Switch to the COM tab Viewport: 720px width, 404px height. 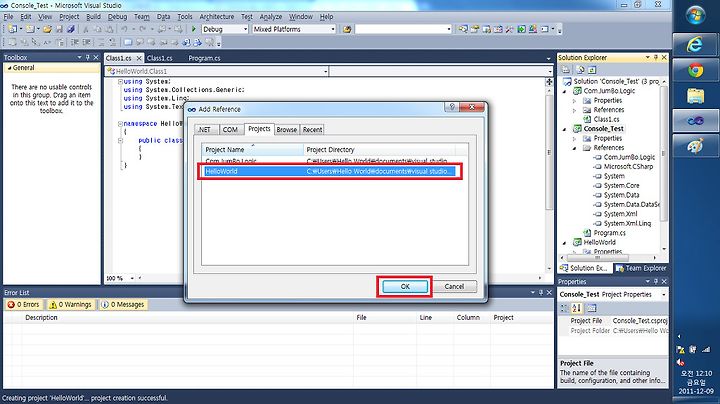pyautogui.click(x=230, y=129)
